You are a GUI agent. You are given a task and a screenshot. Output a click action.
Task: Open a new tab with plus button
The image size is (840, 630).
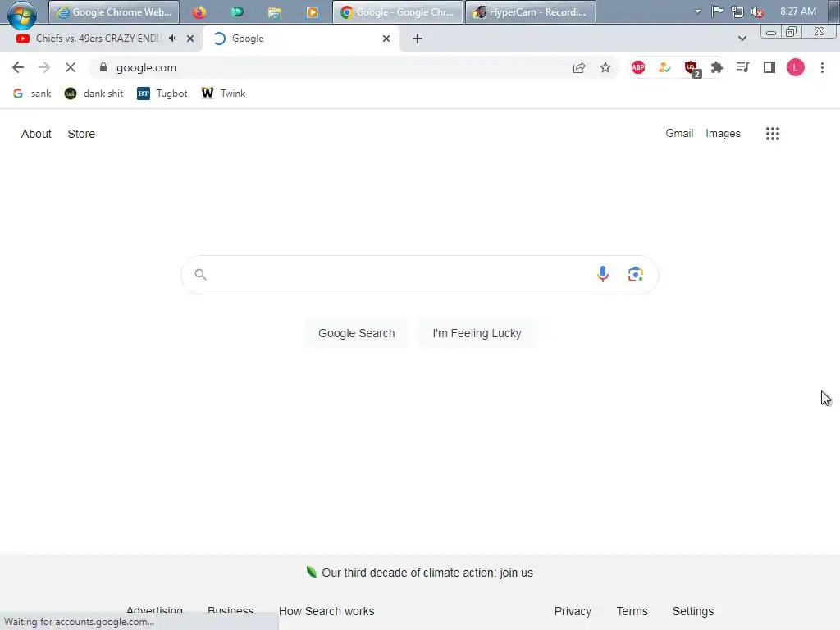click(418, 39)
